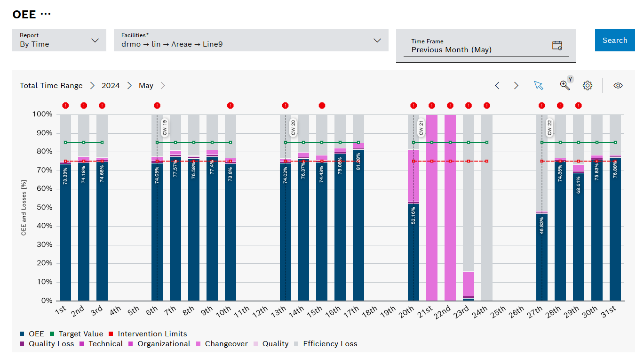Click the zoom Y-axis magnifier icon
Viewport: 644px width, 358px height.
(564, 85)
